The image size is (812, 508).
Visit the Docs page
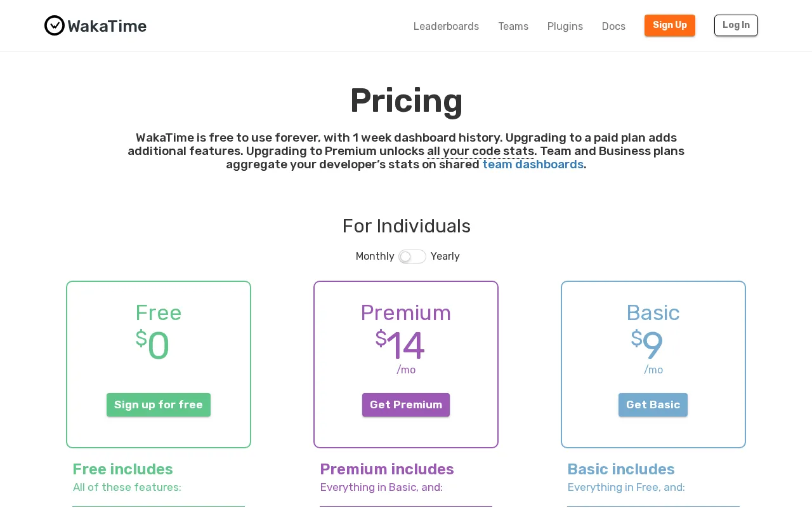613,26
